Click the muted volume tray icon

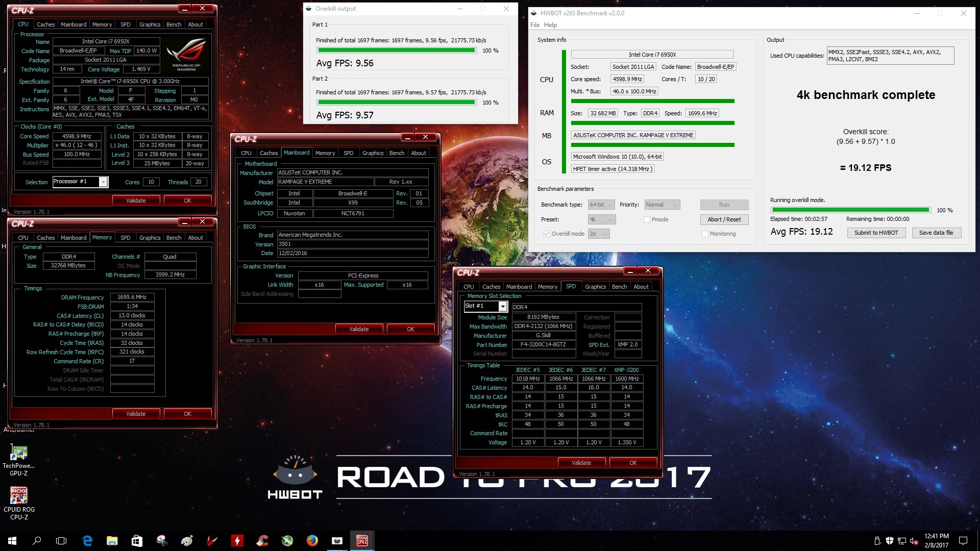914,541
